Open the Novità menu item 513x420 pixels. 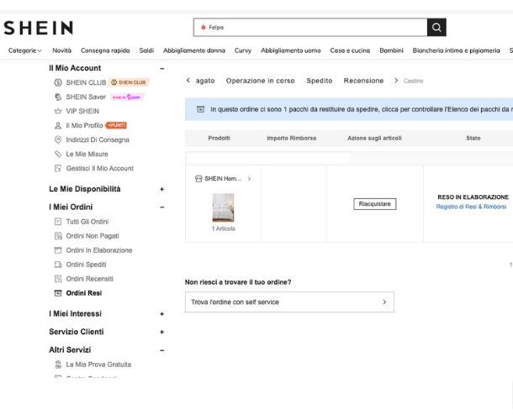[62, 50]
